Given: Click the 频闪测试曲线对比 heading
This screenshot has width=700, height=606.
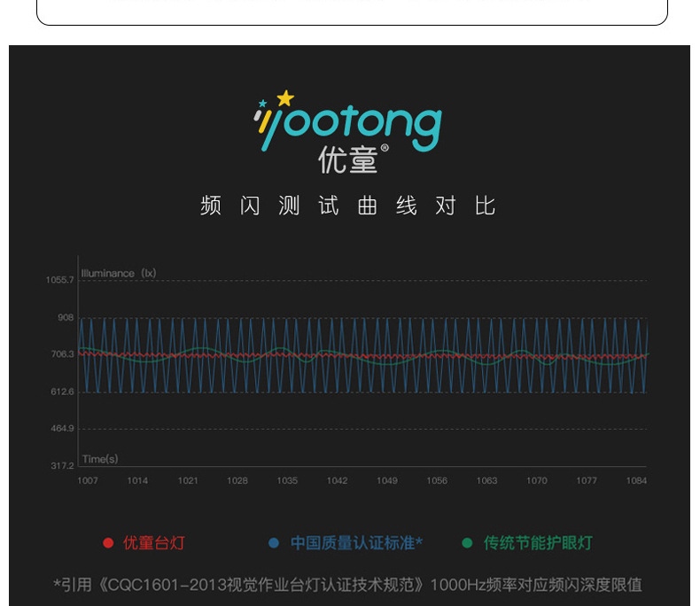Looking at the screenshot, I should [x=347, y=206].
